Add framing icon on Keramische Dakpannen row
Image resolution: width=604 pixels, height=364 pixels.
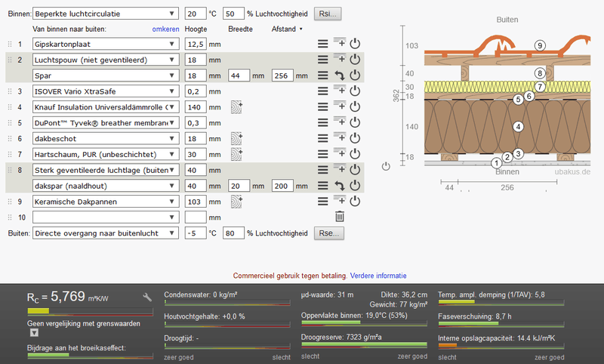(x=236, y=202)
